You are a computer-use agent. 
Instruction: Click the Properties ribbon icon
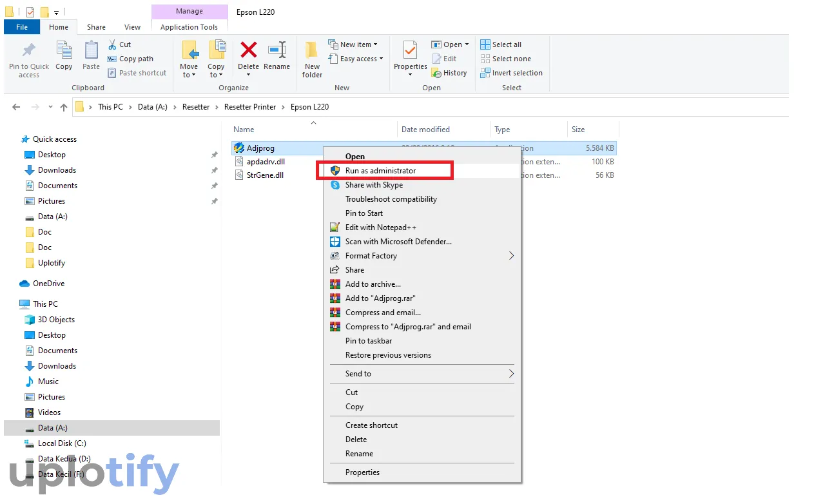click(x=410, y=50)
